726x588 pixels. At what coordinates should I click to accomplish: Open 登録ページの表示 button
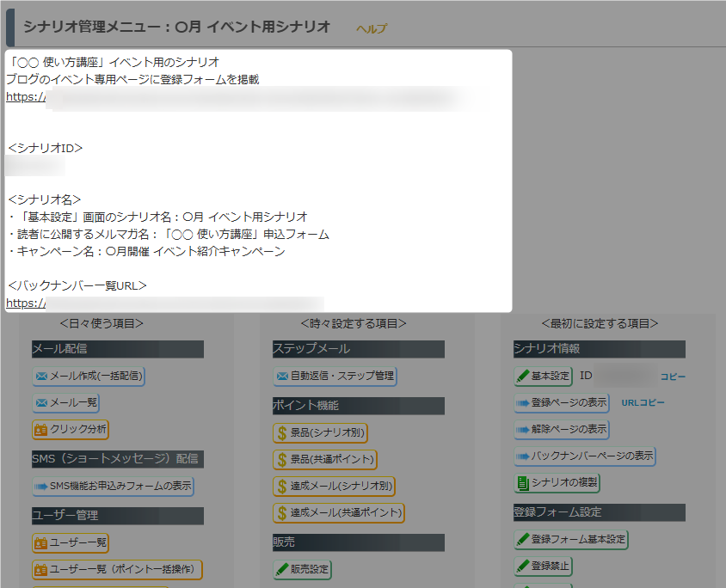pos(561,402)
